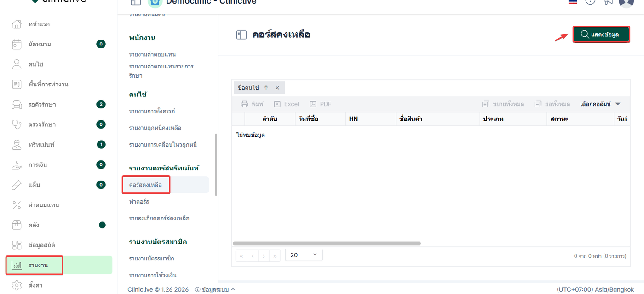Screen dimensions: 644x294
Task: Toggle the sidebar layout icon in the header
Action: click(x=135, y=2)
